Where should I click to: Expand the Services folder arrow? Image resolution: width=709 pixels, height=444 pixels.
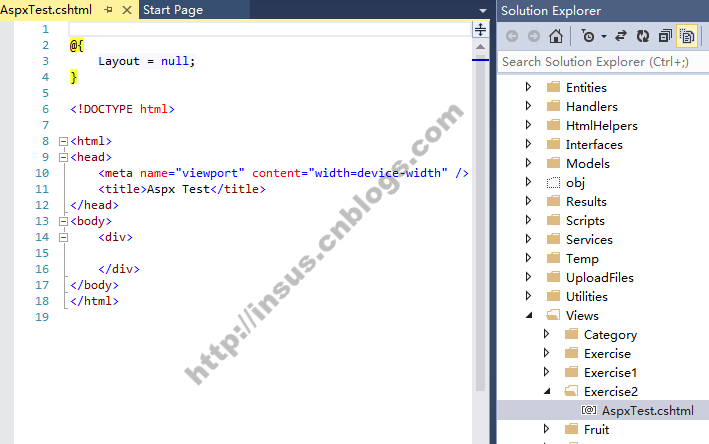click(529, 238)
